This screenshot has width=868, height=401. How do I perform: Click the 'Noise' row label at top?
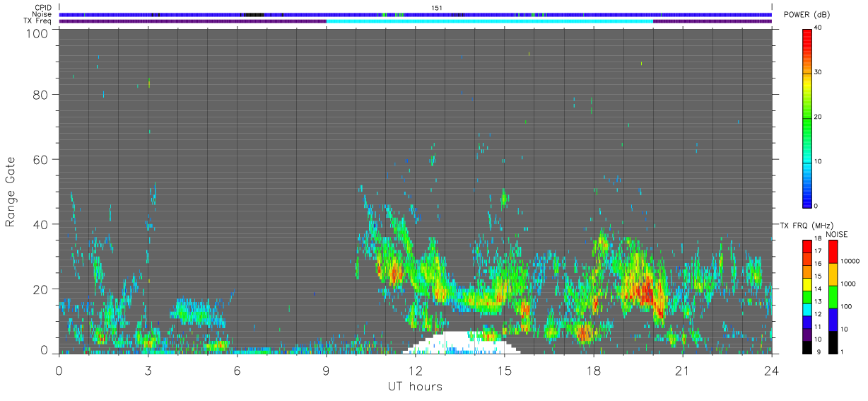pyautogui.click(x=42, y=14)
